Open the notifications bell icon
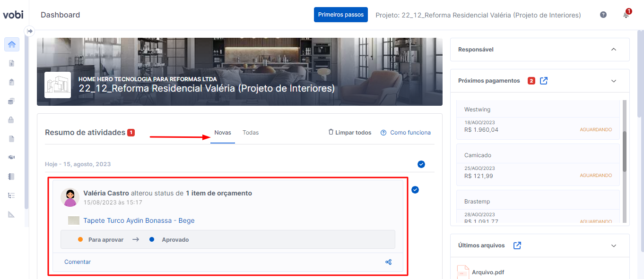 click(626, 15)
